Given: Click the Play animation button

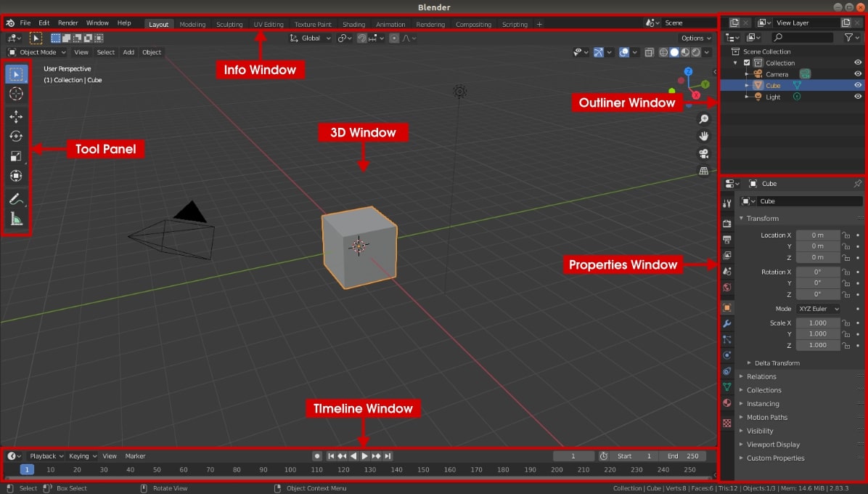Looking at the screenshot, I should point(365,456).
